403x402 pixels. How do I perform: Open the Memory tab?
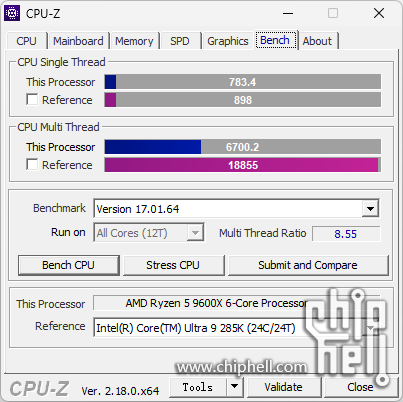pyautogui.click(x=134, y=41)
